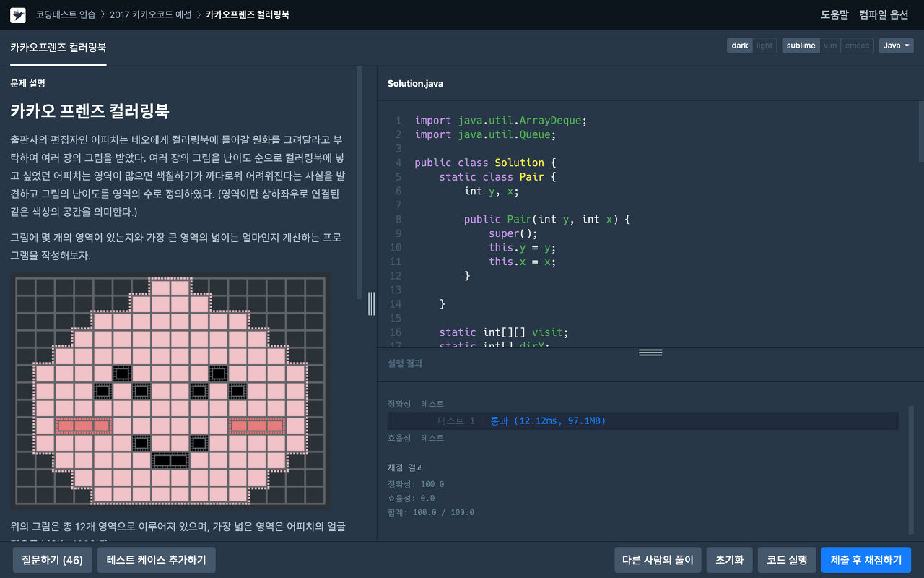924x578 pixels.
Task: Open the 도움말 help menu
Action: point(834,14)
